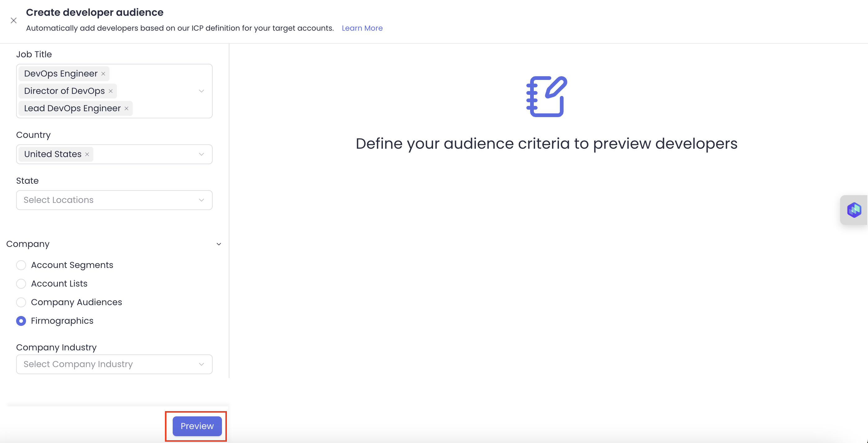The image size is (868, 443).
Task: Open the State Select Locations dropdown
Action: 114,200
